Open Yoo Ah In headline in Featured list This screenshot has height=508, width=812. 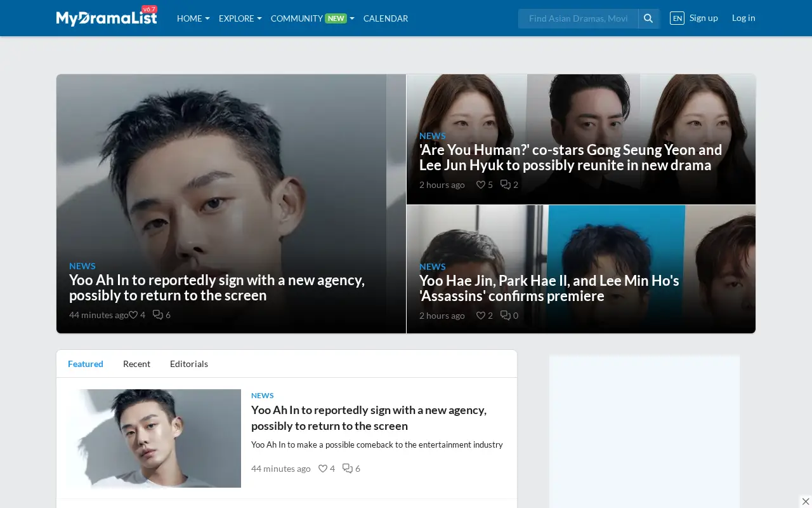click(x=369, y=418)
